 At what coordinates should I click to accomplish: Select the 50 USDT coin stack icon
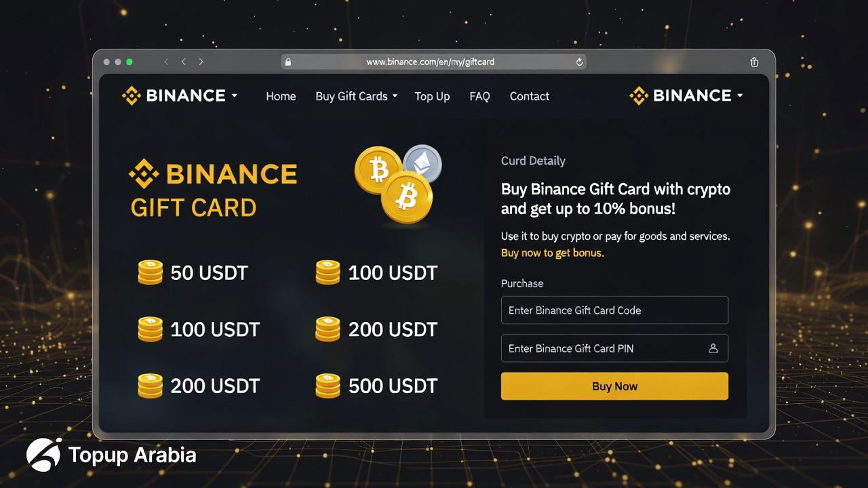[151, 272]
